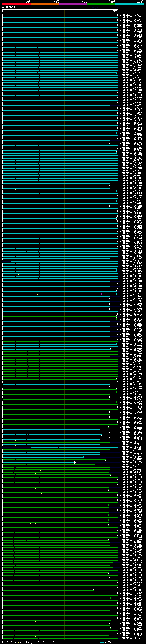Select the UniRef100_B9HGN8 entry
146x644 pixels.
click(x=131, y=85)
